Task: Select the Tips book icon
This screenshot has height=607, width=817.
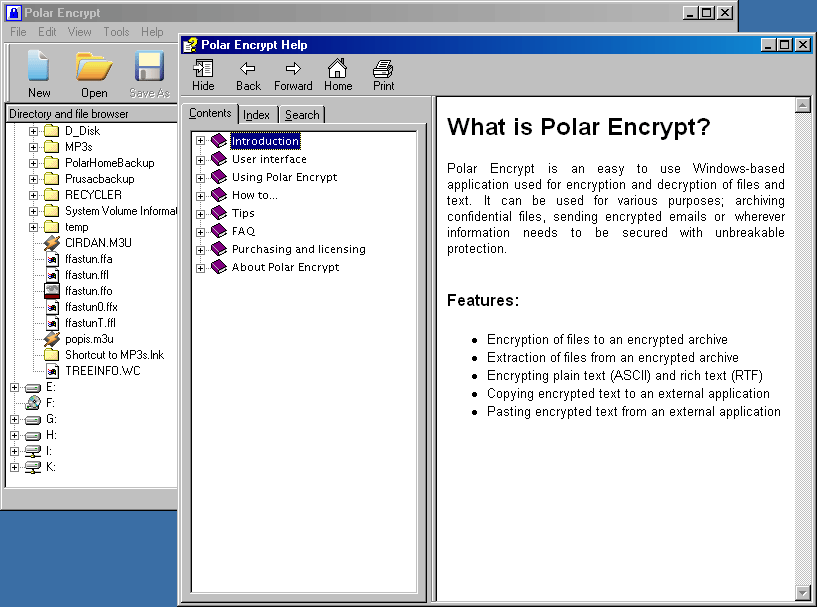Action: (219, 213)
